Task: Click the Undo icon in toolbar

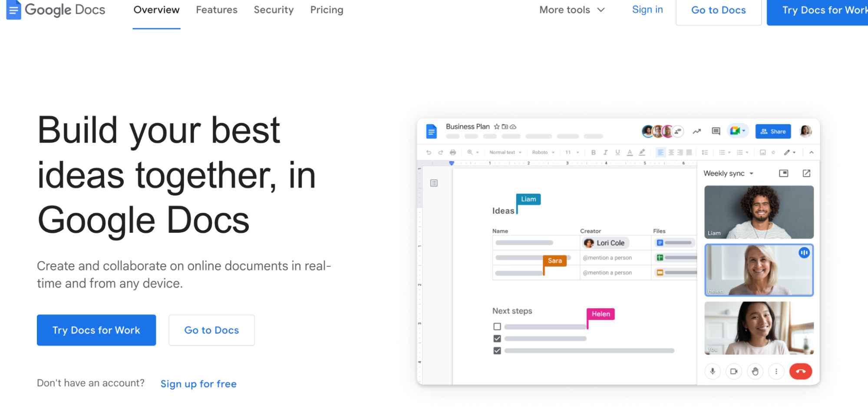Action: point(429,152)
